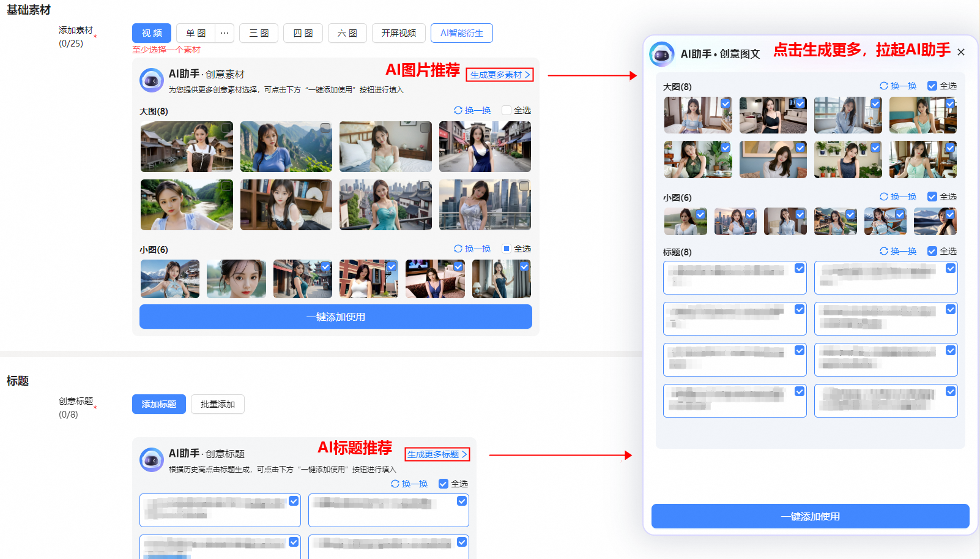
Task: Close the AI助手 创意图文 side panel
Action: (x=961, y=52)
